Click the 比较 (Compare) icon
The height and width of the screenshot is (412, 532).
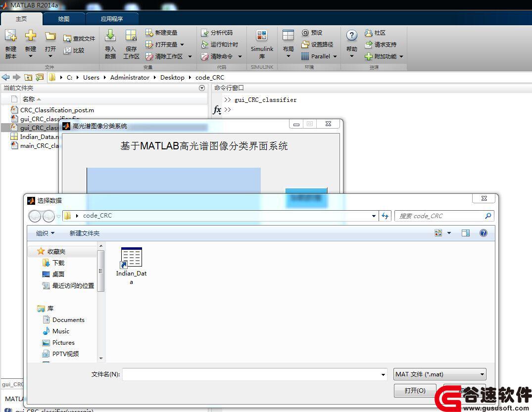[67, 50]
